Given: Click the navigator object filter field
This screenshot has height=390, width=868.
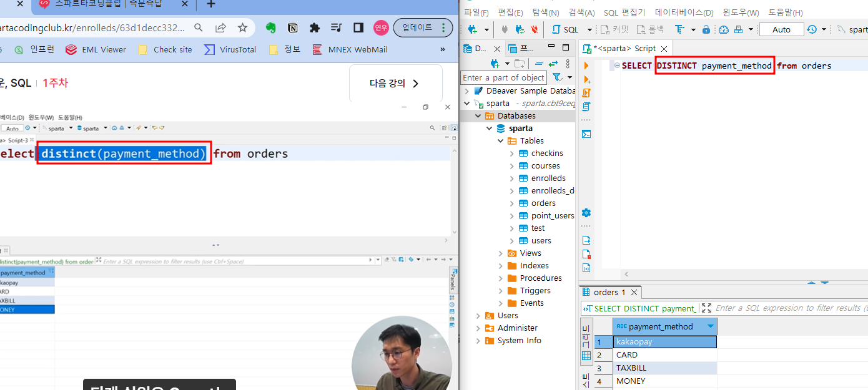Looking at the screenshot, I should (504, 77).
